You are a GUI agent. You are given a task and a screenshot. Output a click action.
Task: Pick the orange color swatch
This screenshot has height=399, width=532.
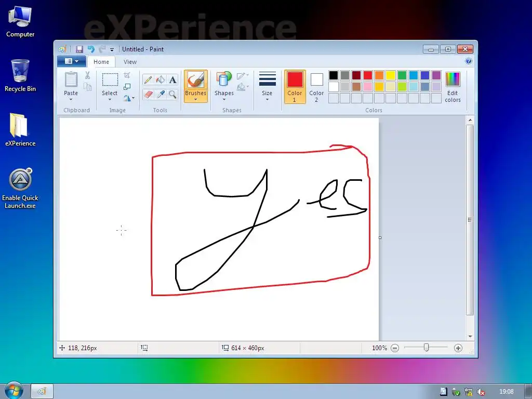(x=379, y=75)
